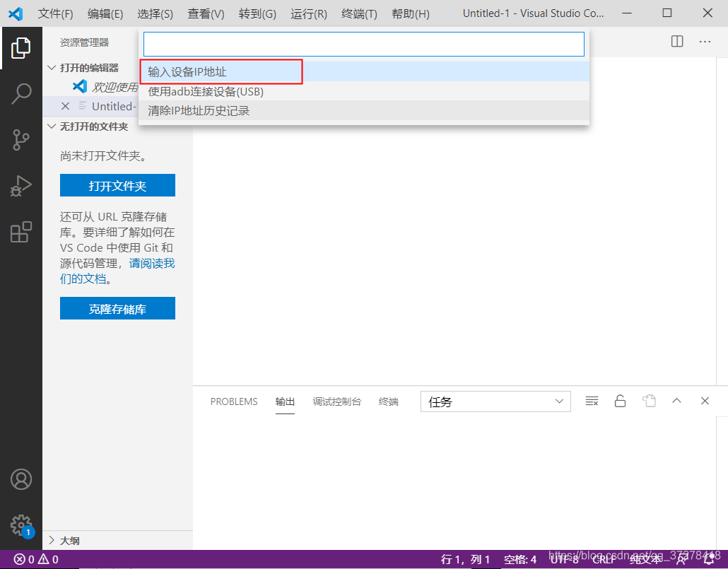Open Run and Debug view
The image size is (728, 569).
(21, 186)
